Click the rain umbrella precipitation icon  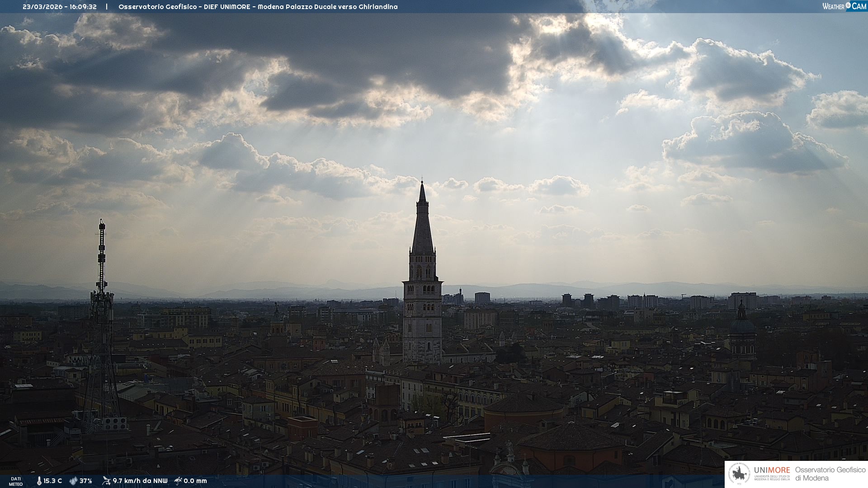(178, 481)
